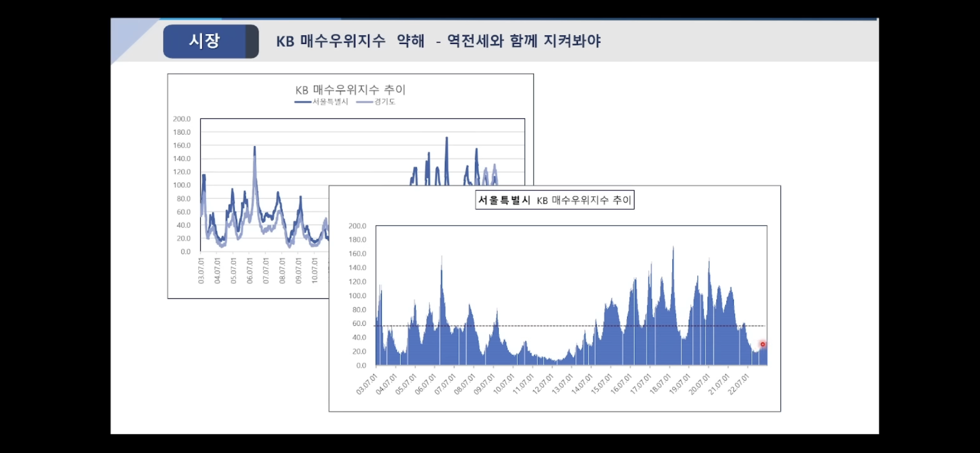This screenshot has width=980, height=453.
Task: Click slanted 18.07.01 label on Seoul chart
Action: 660,384
